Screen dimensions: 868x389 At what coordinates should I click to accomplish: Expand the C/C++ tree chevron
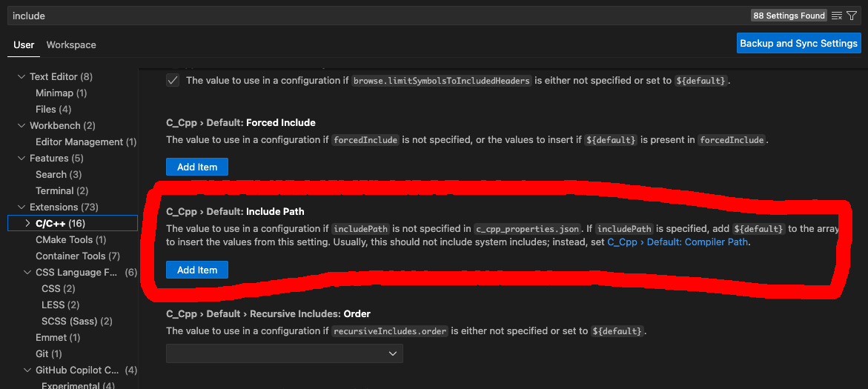tap(27, 223)
